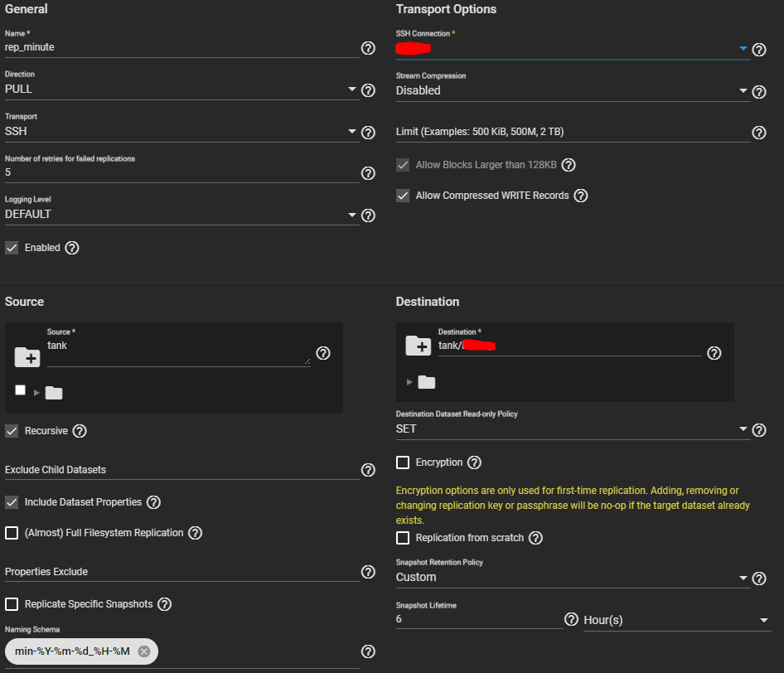Open help for Replication from scratch

click(535, 538)
